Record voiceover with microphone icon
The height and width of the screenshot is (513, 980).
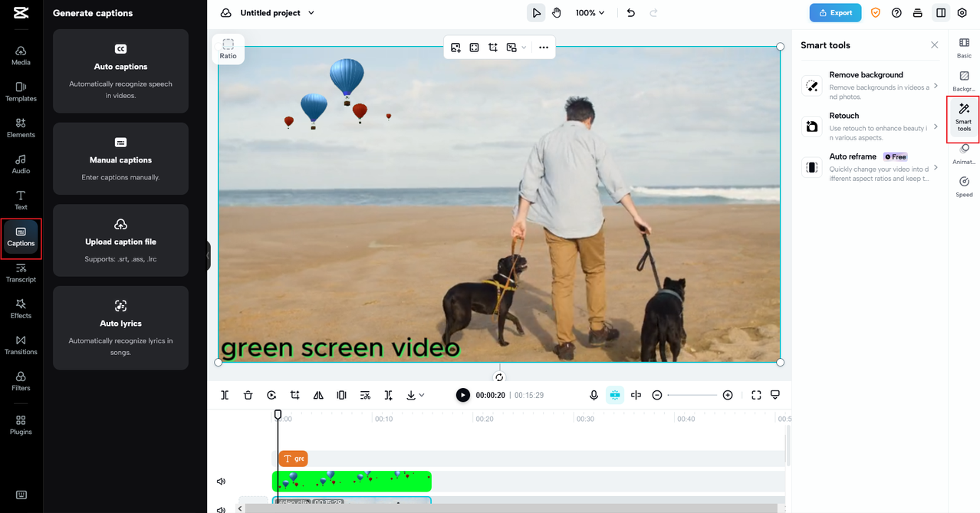tap(594, 395)
